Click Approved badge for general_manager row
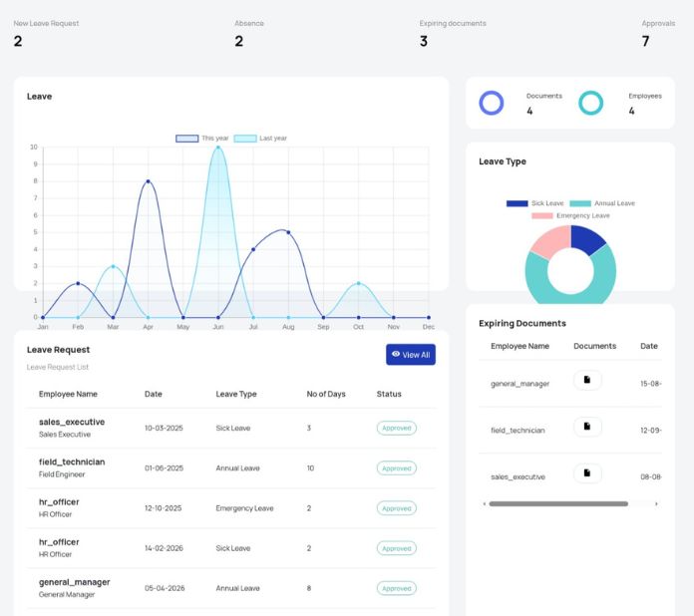Image resolution: width=694 pixels, height=616 pixels. pyautogui.click(x=397, y=588)
